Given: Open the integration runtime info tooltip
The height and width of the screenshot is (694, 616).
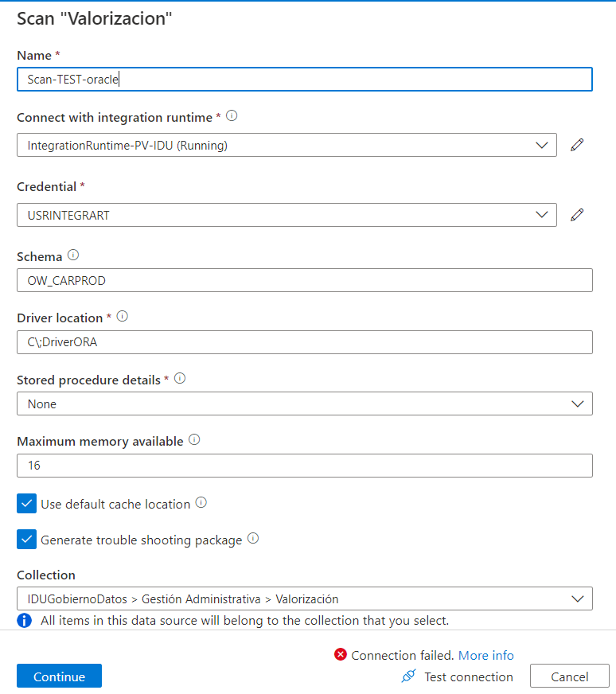Looking at the screenshot, I should 231,116.
